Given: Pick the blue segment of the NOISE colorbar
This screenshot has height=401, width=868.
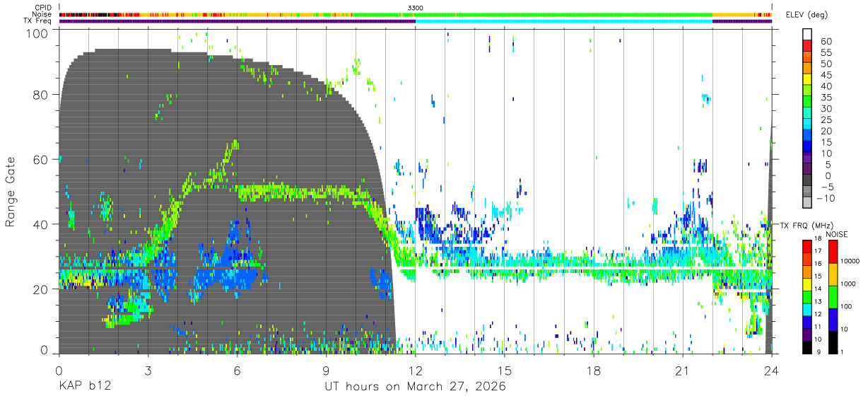Looking at the screenshot, I should point(833,319).
